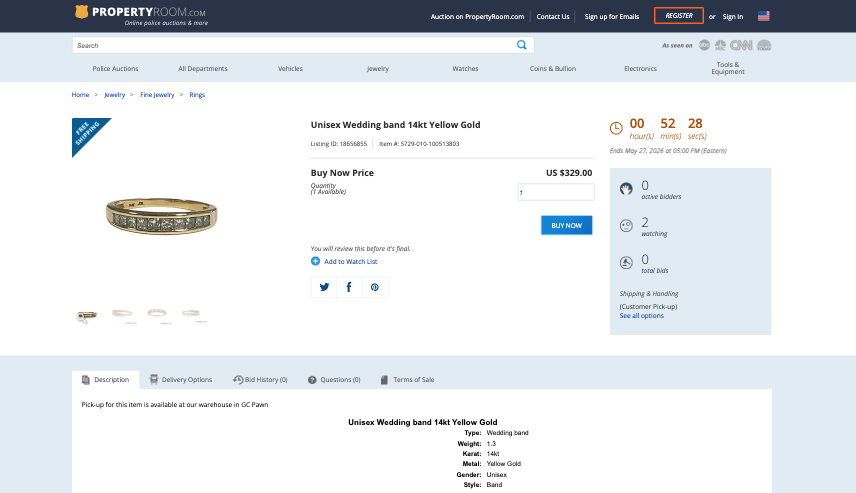Go to Home breadcrumb

point(80,94)
